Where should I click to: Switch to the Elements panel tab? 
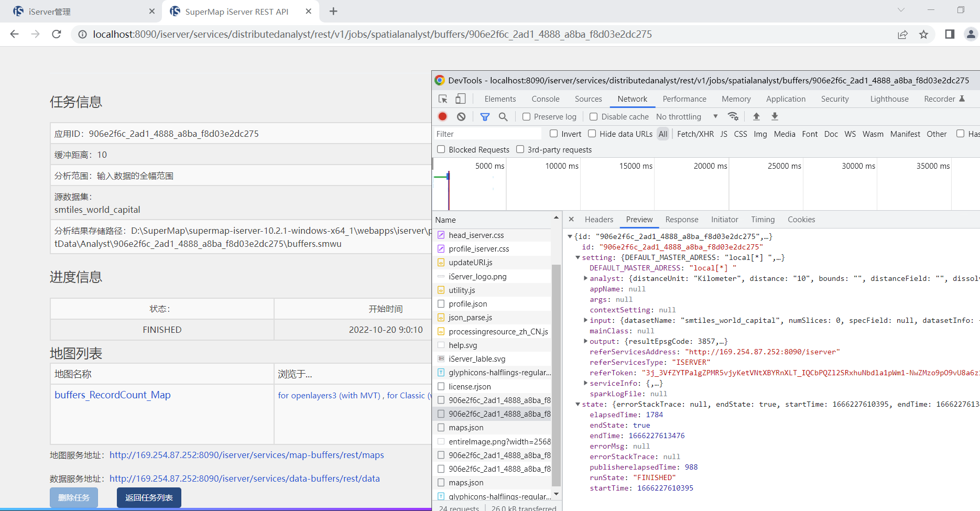pos(500,99)
